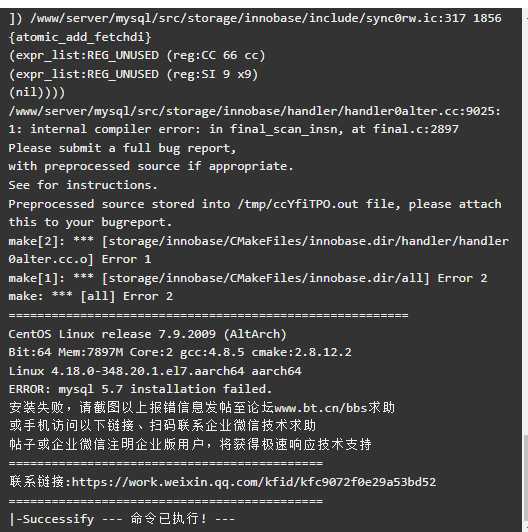The width and height of the screenshot is (528, 532).
Task: Open the work.weixin.qq.com support link
Action: (x=254, y=482)
